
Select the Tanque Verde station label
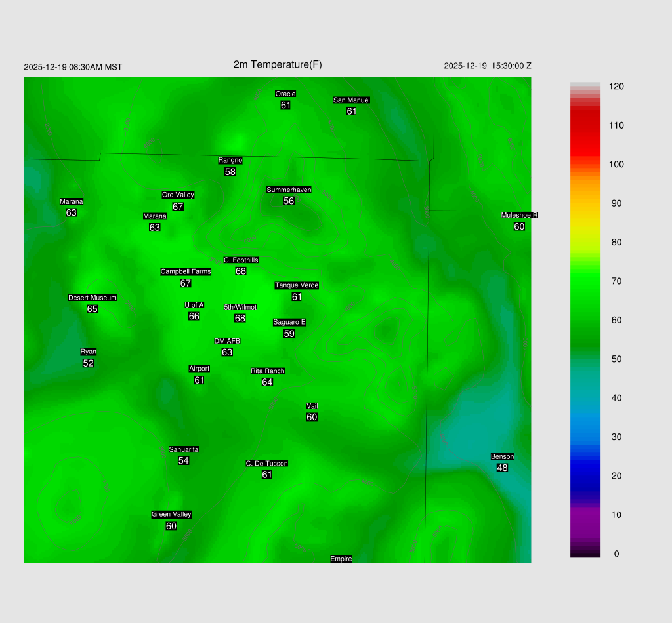point(297,285)
